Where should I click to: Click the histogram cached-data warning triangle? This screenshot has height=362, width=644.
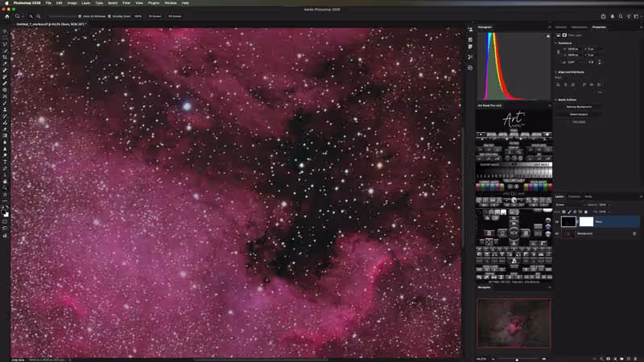pyautogui.click(x=548, y=36)
